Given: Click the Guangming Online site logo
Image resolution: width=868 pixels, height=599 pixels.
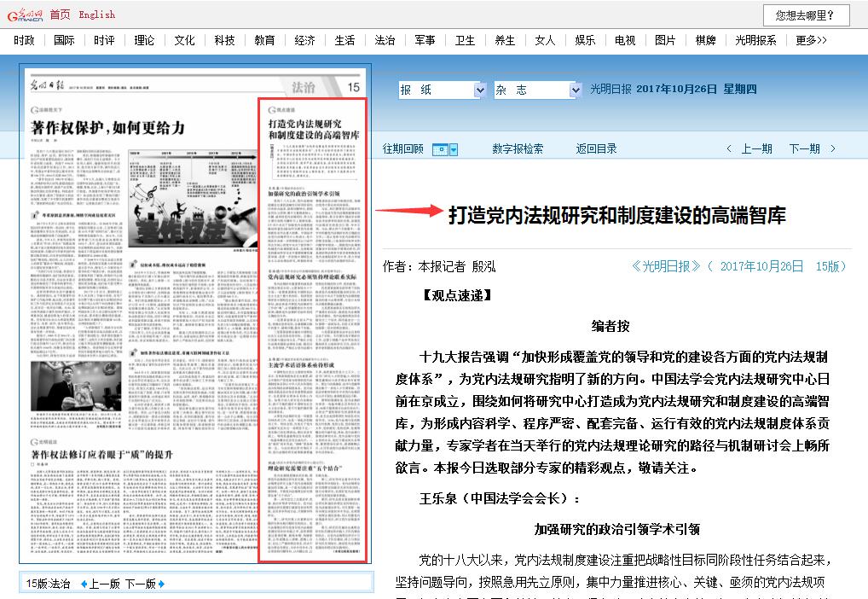Looking at the screenshot, I should click(25, 15).
